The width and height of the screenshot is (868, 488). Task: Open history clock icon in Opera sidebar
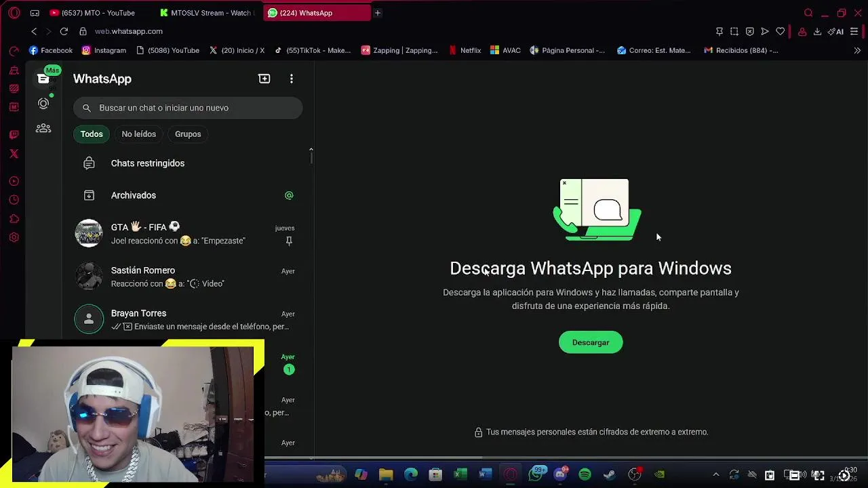14,200
